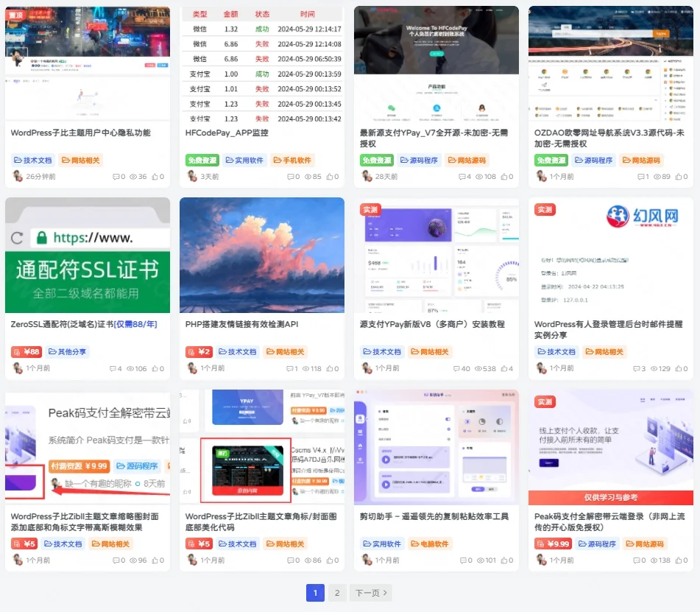Select 技术文档 tag on PHP友情链接 card

point(238,352)
